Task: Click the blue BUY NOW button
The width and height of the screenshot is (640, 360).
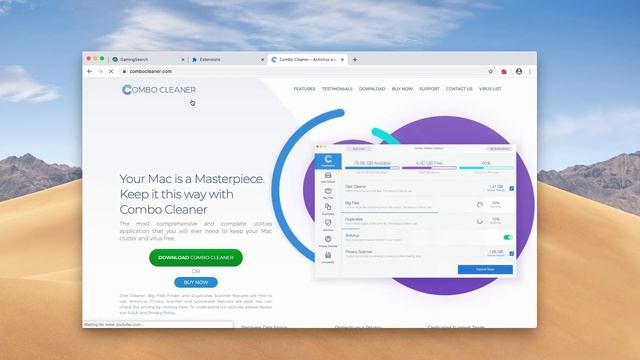Action: point(196,282)
